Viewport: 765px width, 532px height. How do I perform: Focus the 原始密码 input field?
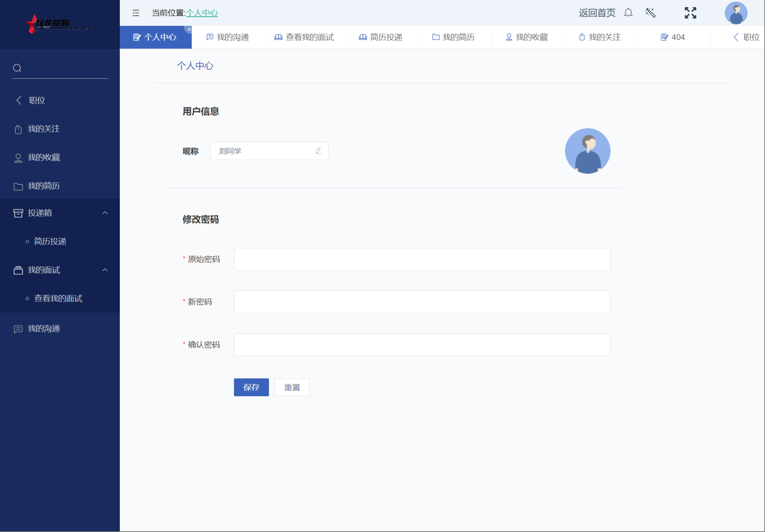[x=422, y=260]
